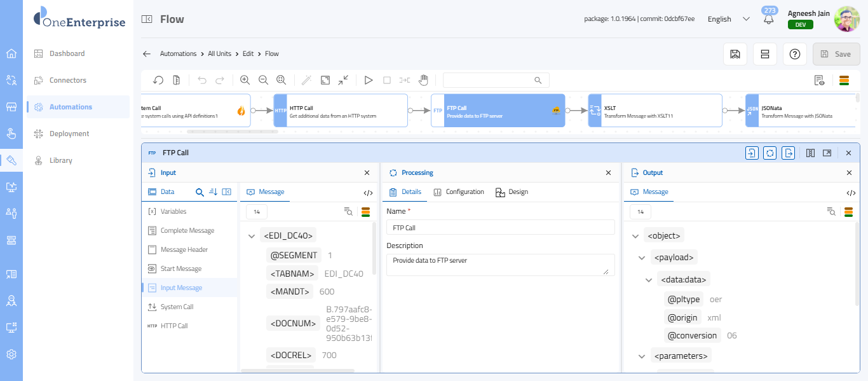Image resolution: width=868 pixels, height=381 pixels.
Task: Toggle Processing panel visibility in FTP Call header
Action: pyautogui.click(x=770, y=153)
